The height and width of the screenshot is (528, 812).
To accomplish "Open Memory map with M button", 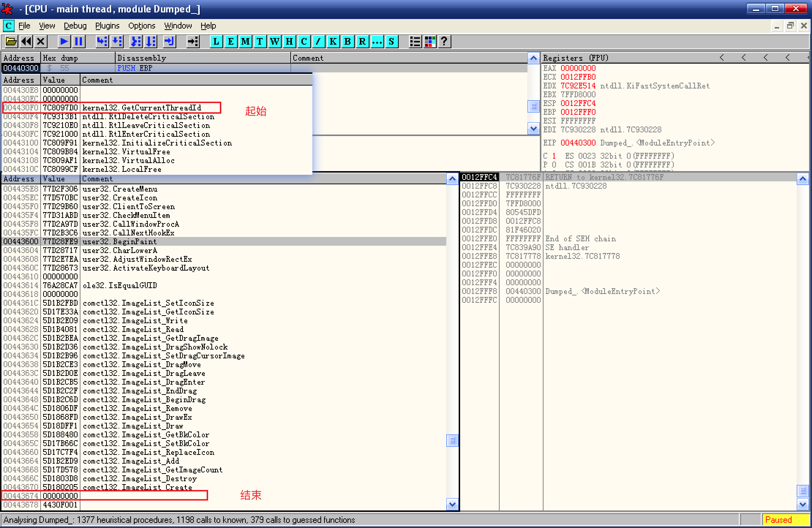I will point(245,42).
